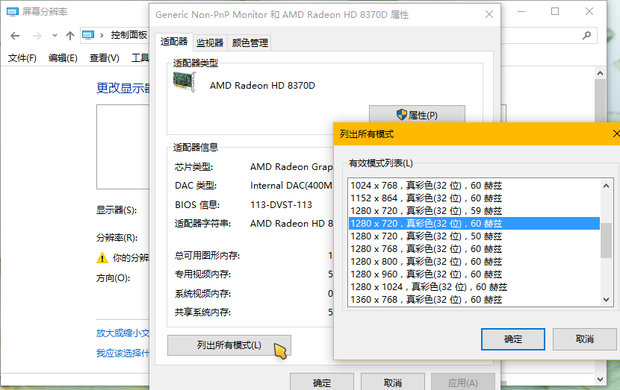Select 1280 x 720 59 Hz mode
The width and height of the screenshot is (620, 390).
click(x=474, y=211)
